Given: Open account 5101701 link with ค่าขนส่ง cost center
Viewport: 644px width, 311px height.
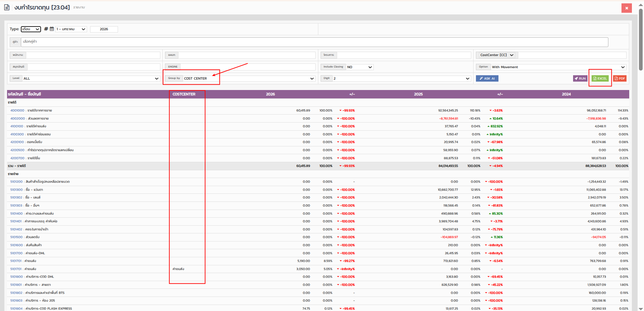Looking at the screenshot, I should [x=16, y=269].
